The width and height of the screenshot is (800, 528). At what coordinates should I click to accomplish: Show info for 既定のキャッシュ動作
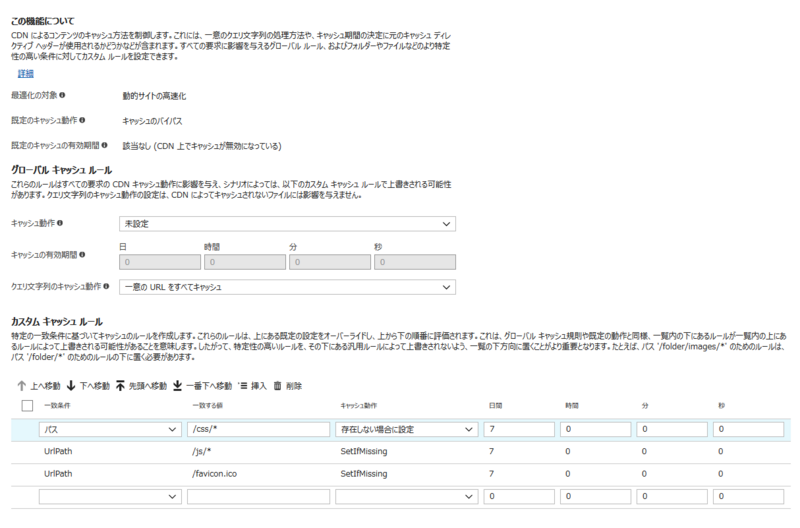82,120
